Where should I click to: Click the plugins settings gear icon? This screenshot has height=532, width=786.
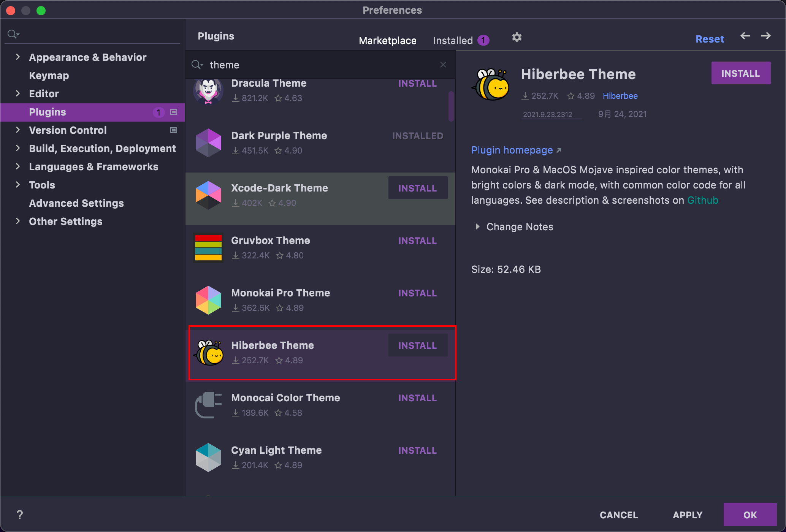click(517, 37)
